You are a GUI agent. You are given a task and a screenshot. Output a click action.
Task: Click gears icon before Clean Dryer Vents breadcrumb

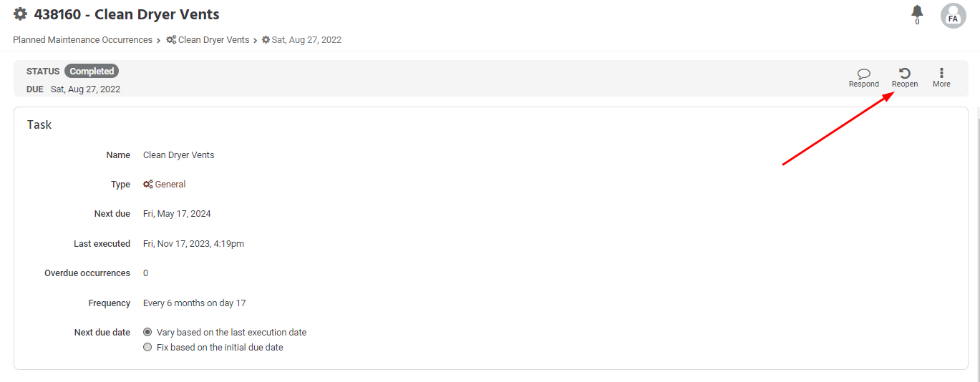tap(171, 40)
